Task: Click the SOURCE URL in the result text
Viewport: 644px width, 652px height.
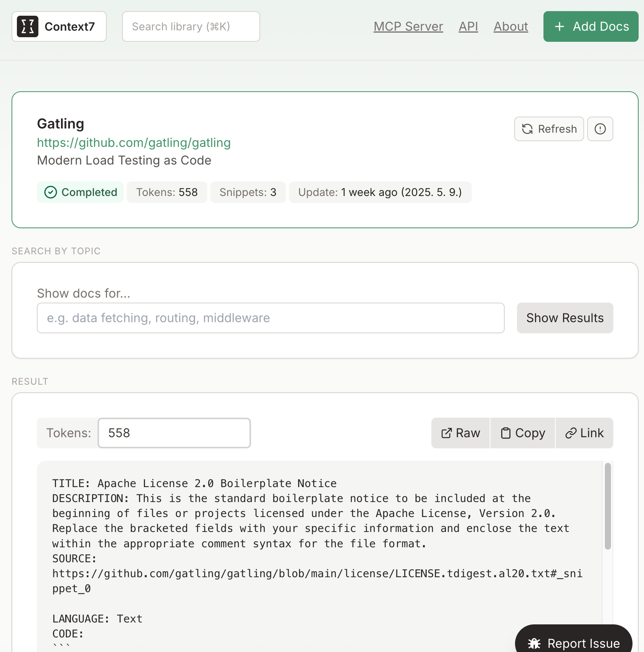Action: click(317, 581)
